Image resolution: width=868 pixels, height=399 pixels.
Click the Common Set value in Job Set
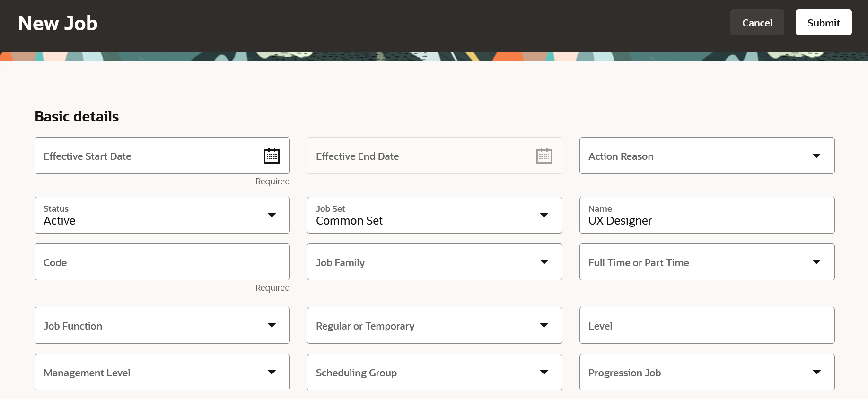tap(349, 221)
